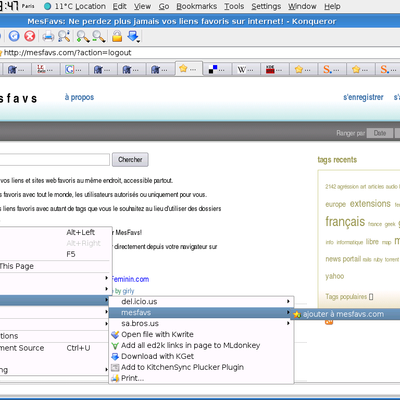Click the libre tag
400x400 pixels.
click(372, 241)
